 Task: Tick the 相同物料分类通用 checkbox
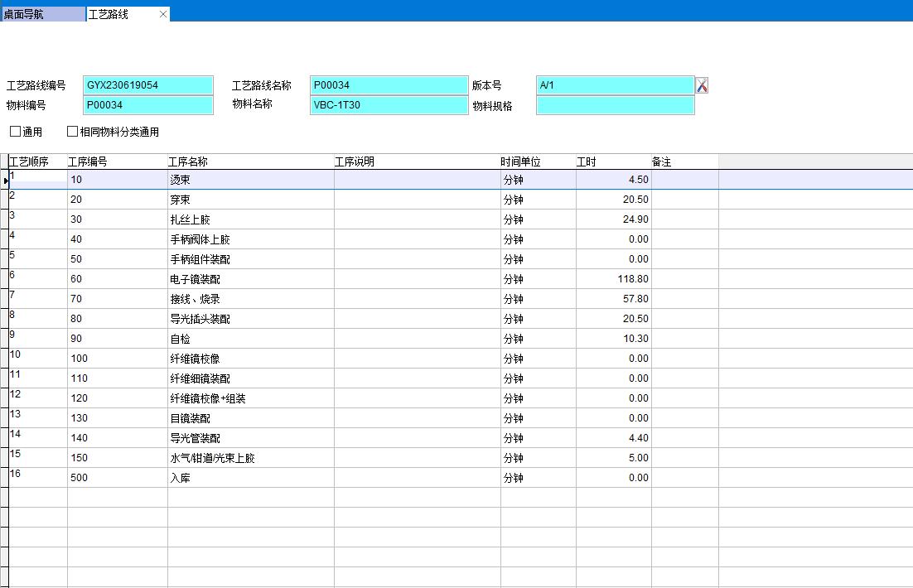[x=73, y=132]
